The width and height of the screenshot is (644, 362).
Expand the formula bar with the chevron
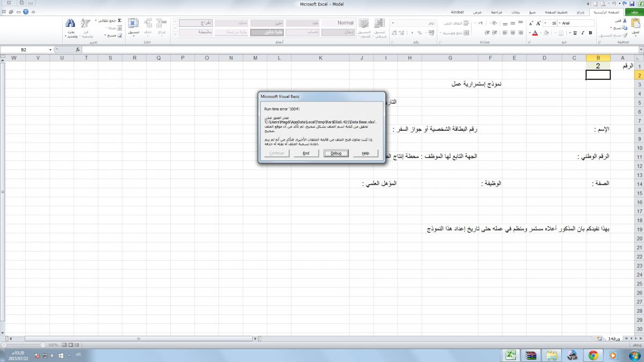pos(641,49)
